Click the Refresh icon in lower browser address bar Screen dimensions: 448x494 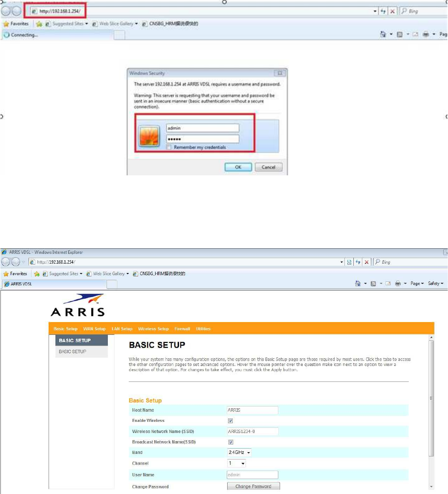pyautogui.click(x=358, y=262)
